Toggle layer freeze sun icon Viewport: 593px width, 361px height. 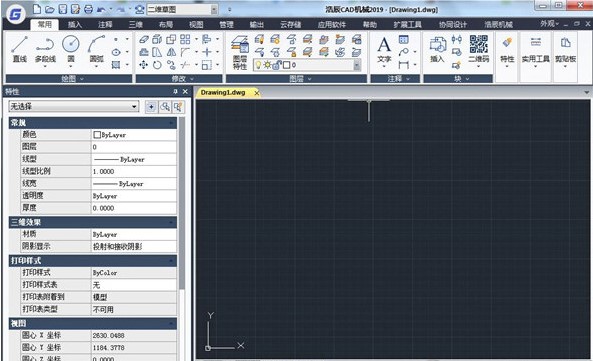267,65
